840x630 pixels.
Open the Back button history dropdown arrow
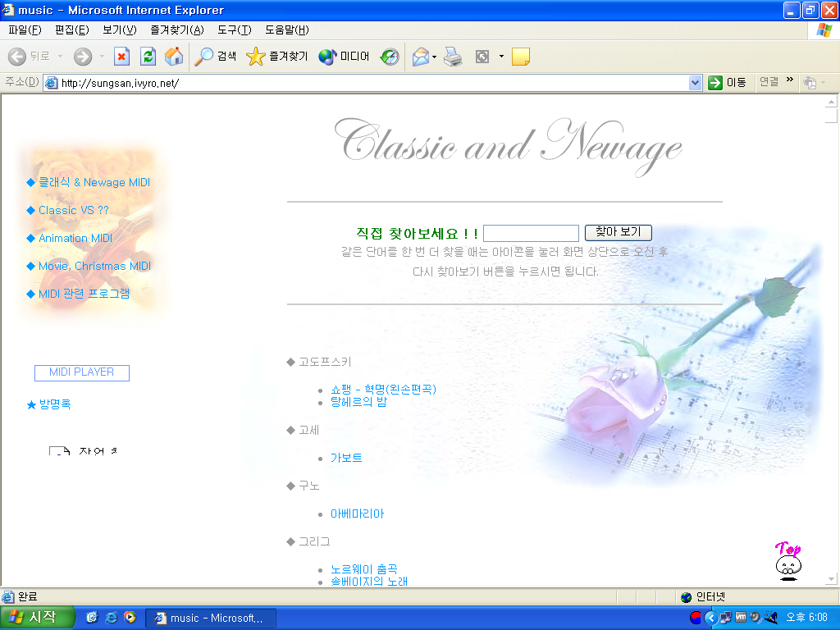[60, 57]
